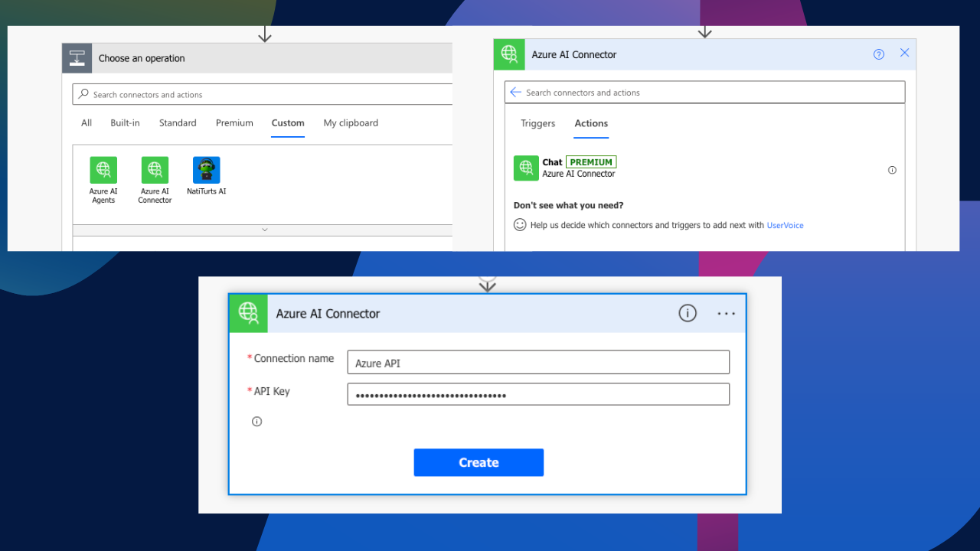Switch to the Built-in tab
Image resolution: width=980 pixels, height=551 pixels.
click(x=125, y=123)
